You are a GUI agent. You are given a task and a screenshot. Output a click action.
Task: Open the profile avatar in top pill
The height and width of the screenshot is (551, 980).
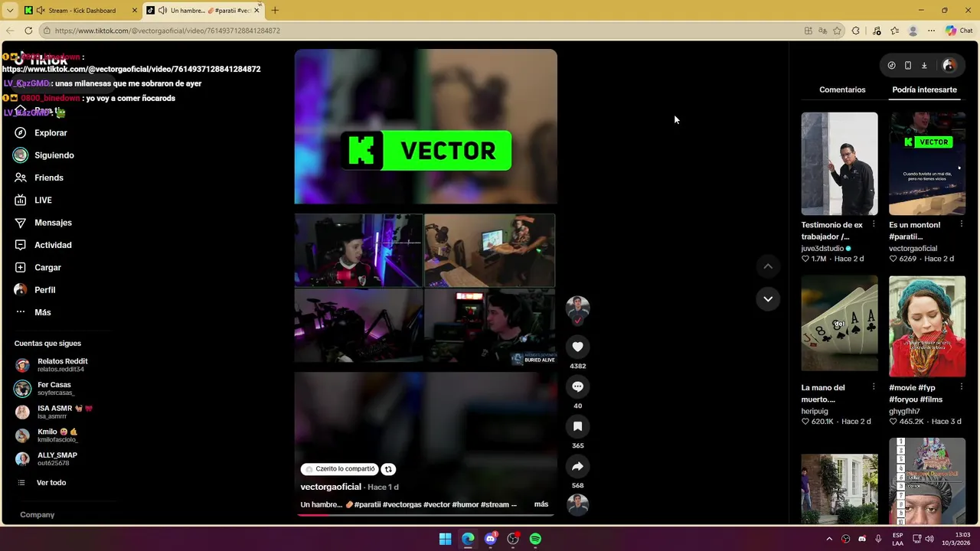click(x=949, y=66)
